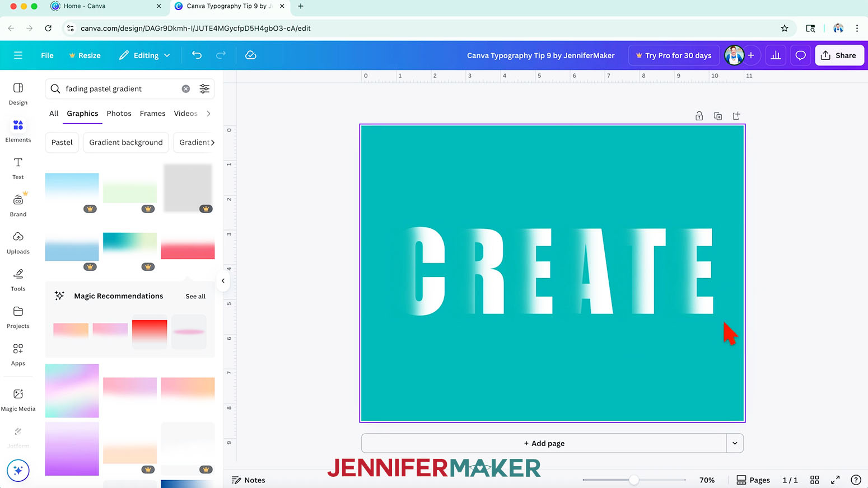Lock the page using lock icon
Screen dimensions: 868x488
[699, 116]
